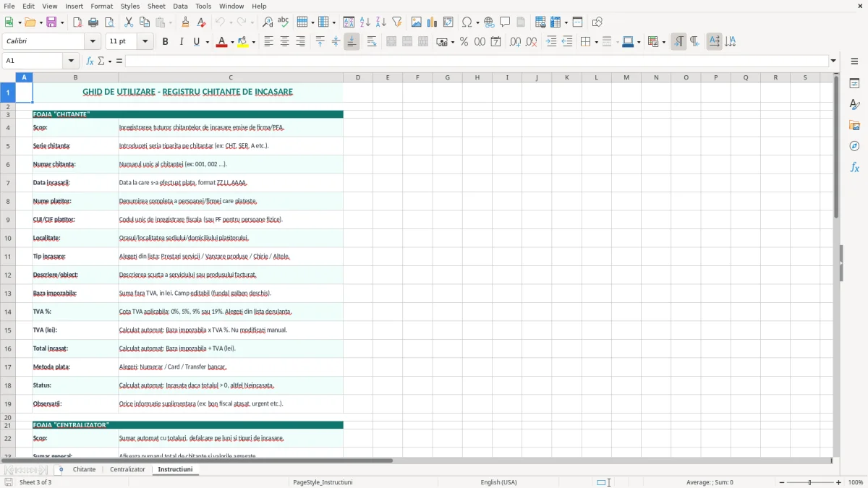Image resolution: width=868 pixels, height=488 pixels.
Task: Toggle Print Preview icon
Action: [x=109, y=22]
